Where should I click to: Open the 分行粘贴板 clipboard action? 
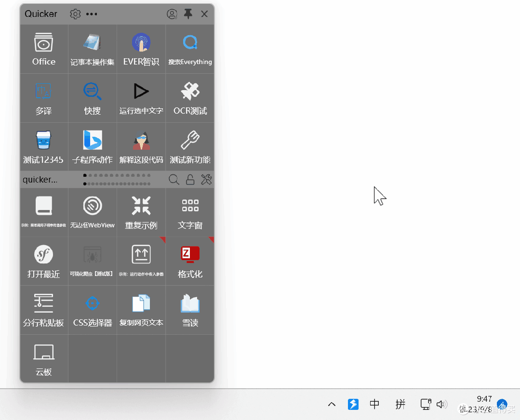click(44, 310)
